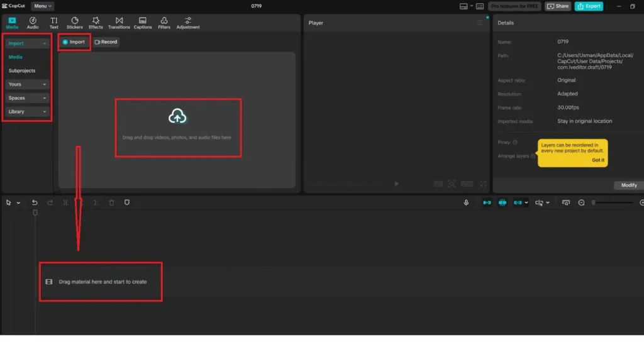Click the microphone record voiceover icon

[x=466, y=202]
